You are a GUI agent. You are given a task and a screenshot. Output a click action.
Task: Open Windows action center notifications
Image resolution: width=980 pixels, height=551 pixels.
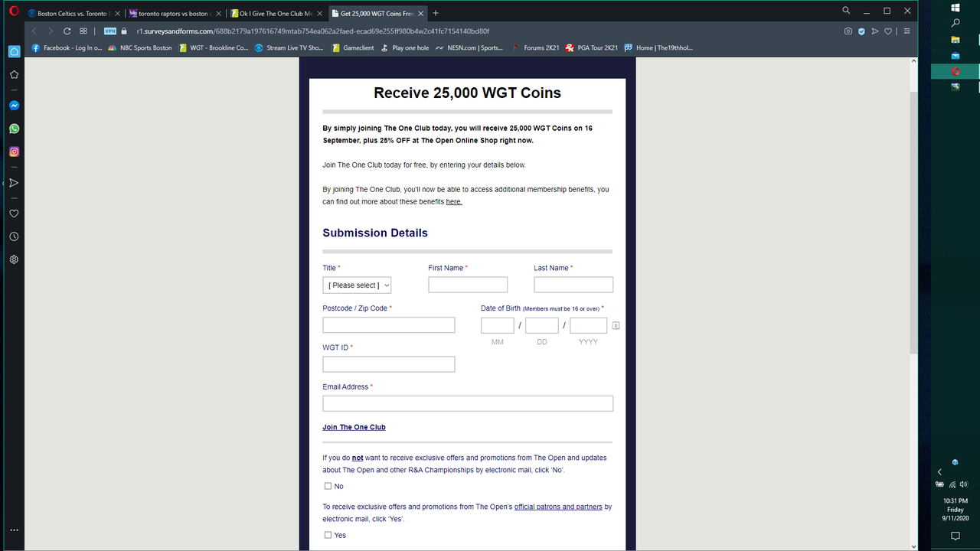tap(955, 536)
